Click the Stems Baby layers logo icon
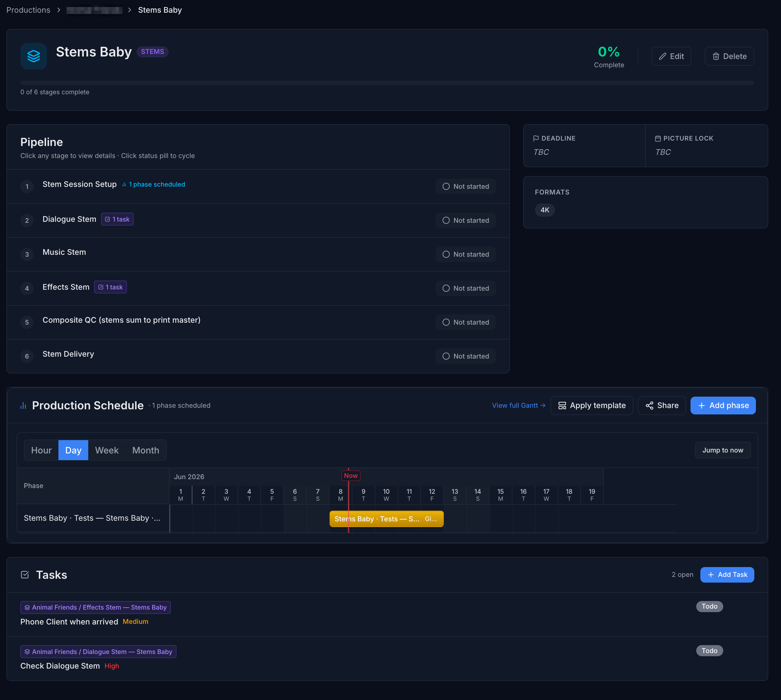Viewport: 781px width, 700px height. tap(33, 56)
